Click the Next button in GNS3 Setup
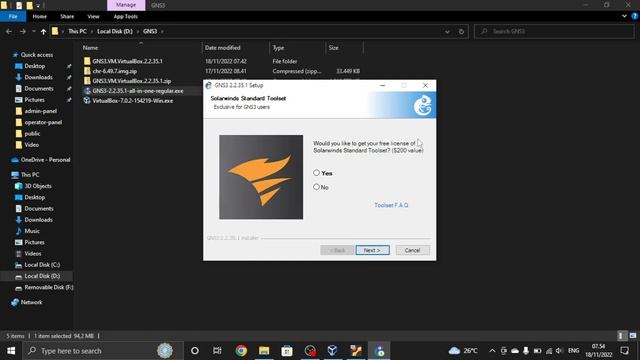The width and height of the screenshot is (640, 360). [x=372, y=250]
